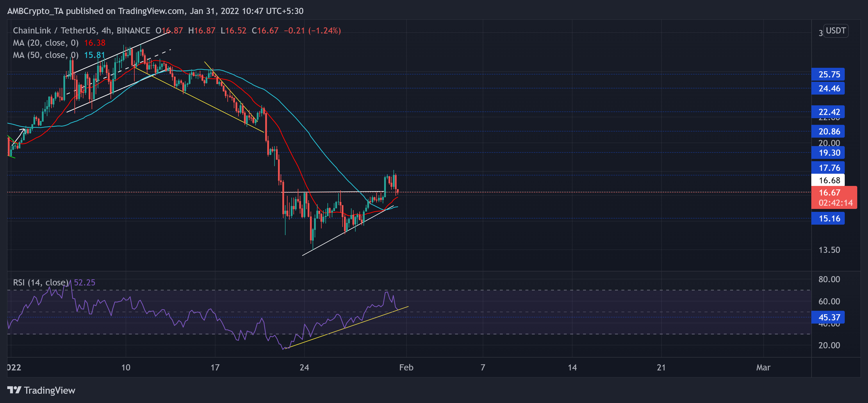Click the 7 date label on time axis

(483, 367)
